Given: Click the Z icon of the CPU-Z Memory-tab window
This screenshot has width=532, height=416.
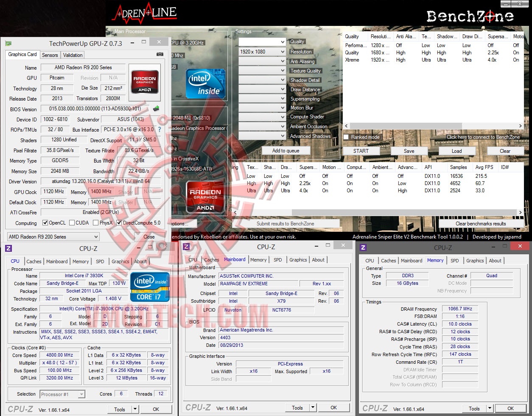Looking at the screenshot, I should 364,247.
